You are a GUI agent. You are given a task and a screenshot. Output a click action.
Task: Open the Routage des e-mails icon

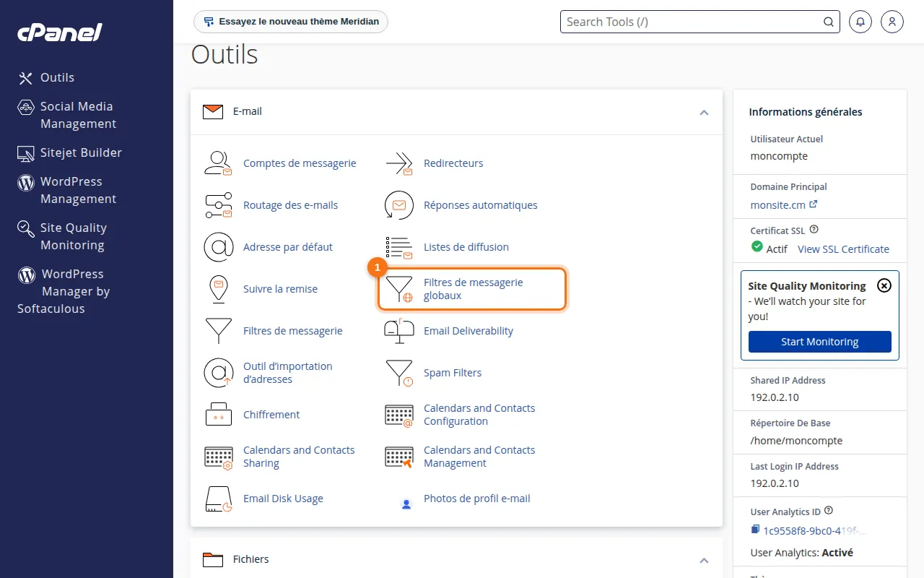click(x=218, y=205)
